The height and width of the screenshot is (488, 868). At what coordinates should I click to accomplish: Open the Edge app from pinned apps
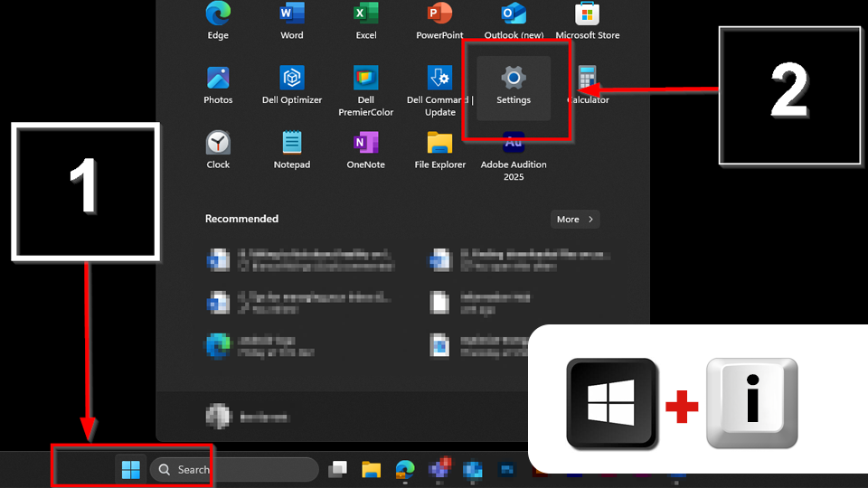click(218, 20)
